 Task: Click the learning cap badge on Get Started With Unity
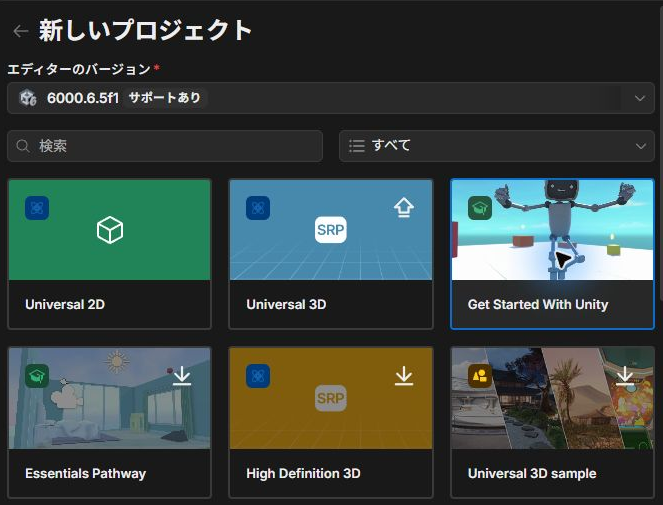(x=480, y=208)
